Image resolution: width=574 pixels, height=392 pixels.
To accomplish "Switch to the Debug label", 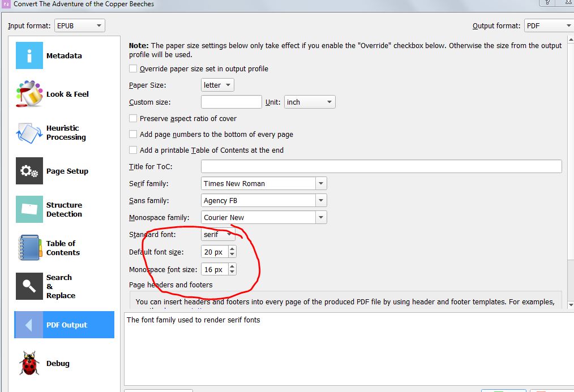I will pos(58,363).
